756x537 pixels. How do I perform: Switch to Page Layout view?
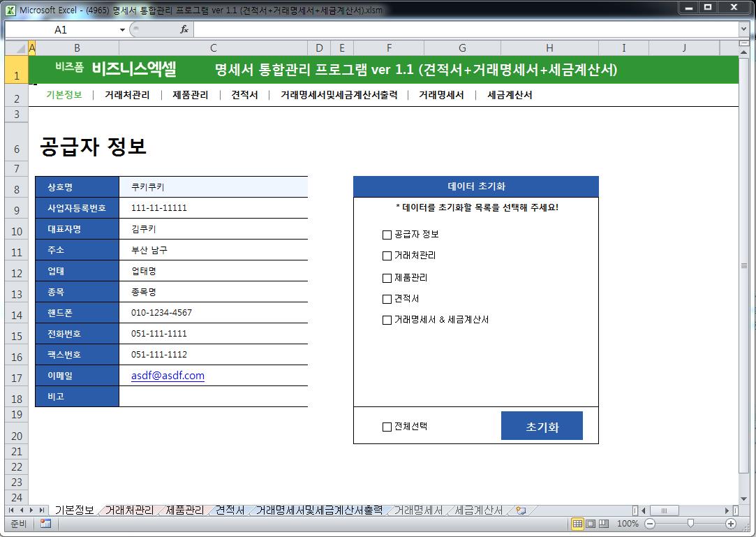pos(591,524)
